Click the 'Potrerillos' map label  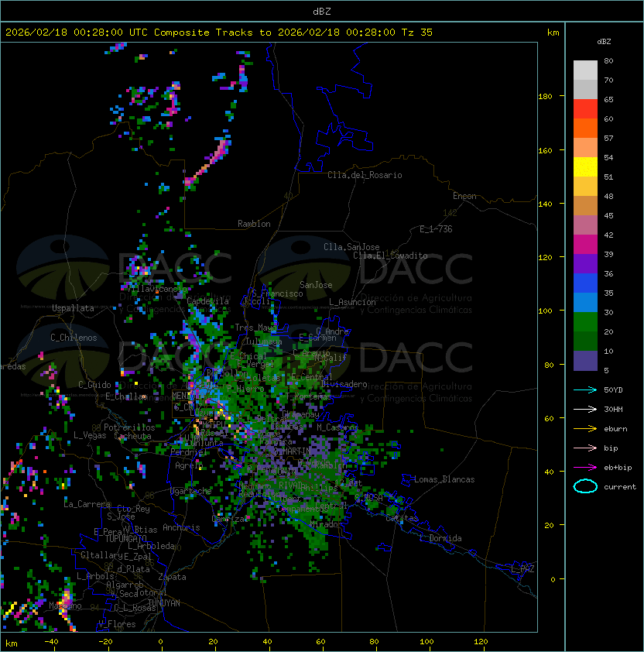click(129, 427)
